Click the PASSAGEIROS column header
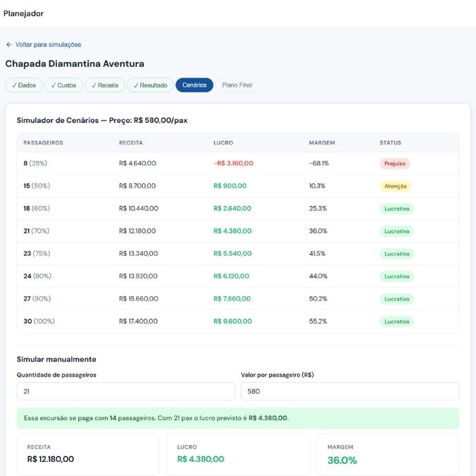Image resolution: width=476 pixels, height=476 pixels. click(x=43, y=142)
